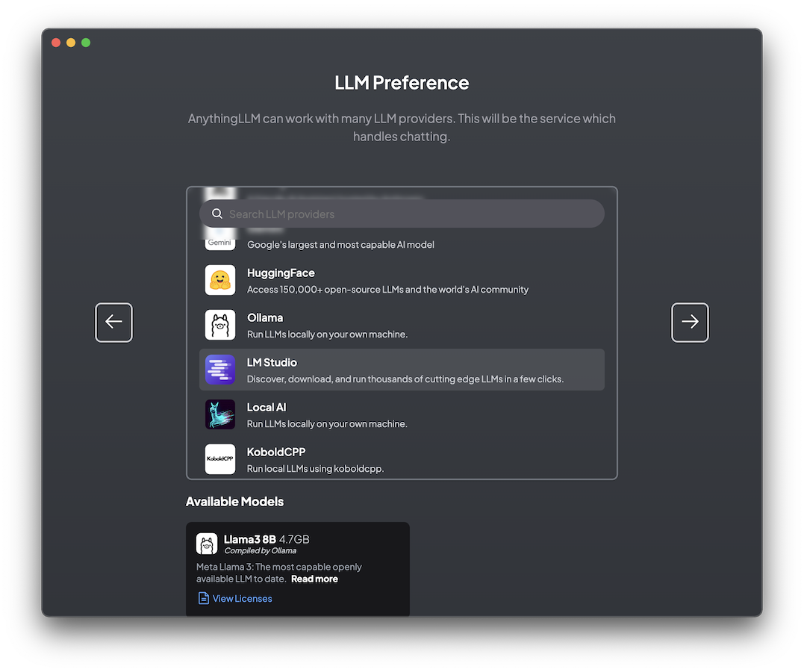Open Read more for Llama3 8B
The image size is (804, 672).
pyautogui.click(x=314, y=579)
